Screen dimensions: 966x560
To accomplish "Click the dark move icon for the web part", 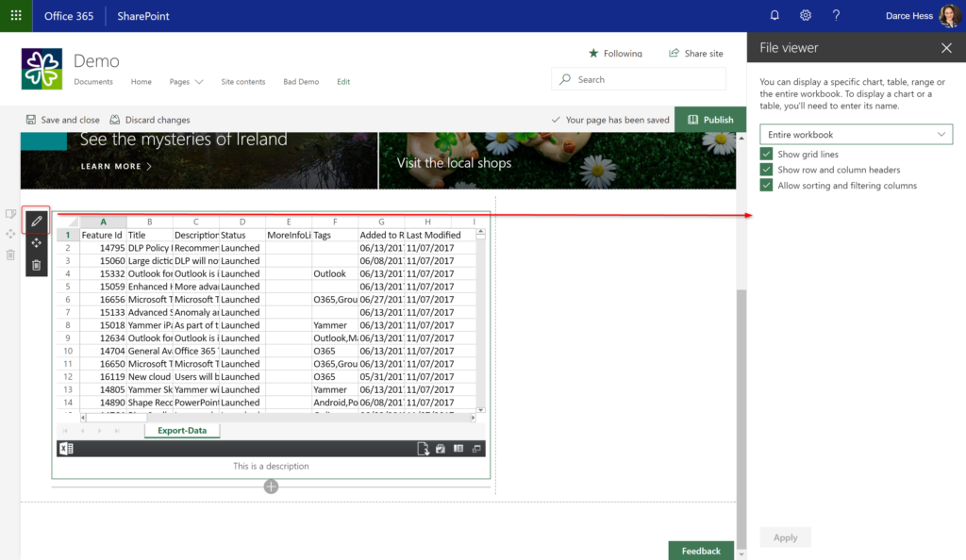I will 37,243.
